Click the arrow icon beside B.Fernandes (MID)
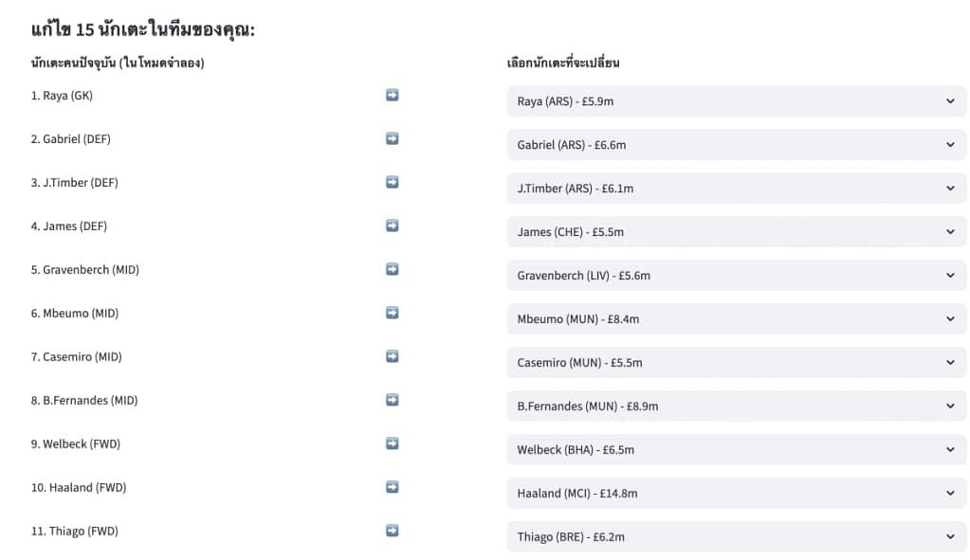 click(392, 400)
